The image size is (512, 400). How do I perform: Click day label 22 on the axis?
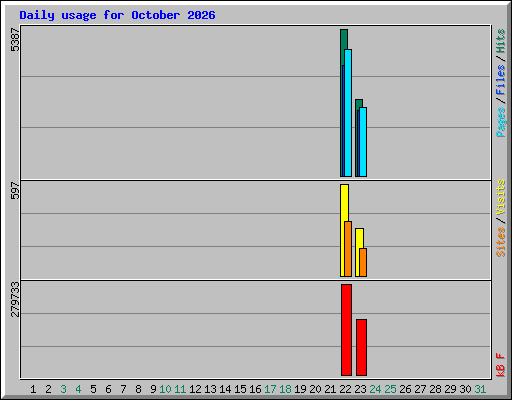[345, 389]
